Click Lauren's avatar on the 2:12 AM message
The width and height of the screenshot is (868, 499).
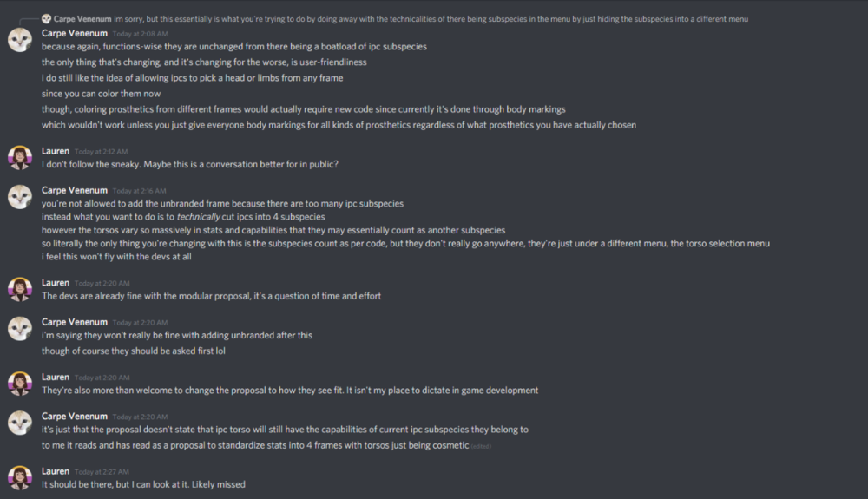20,157
